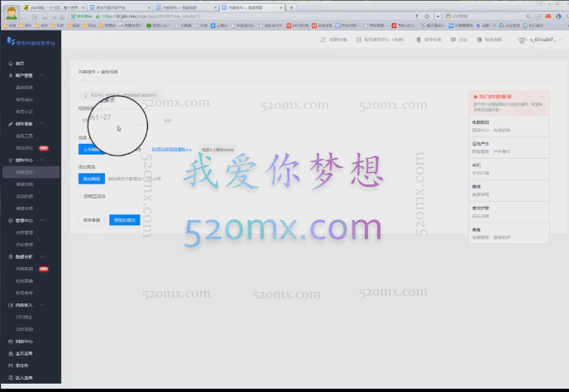This screenshot has width=569, height=392.
Task: Click the 保存草稿 save draft button
Action: click(92, 220)
